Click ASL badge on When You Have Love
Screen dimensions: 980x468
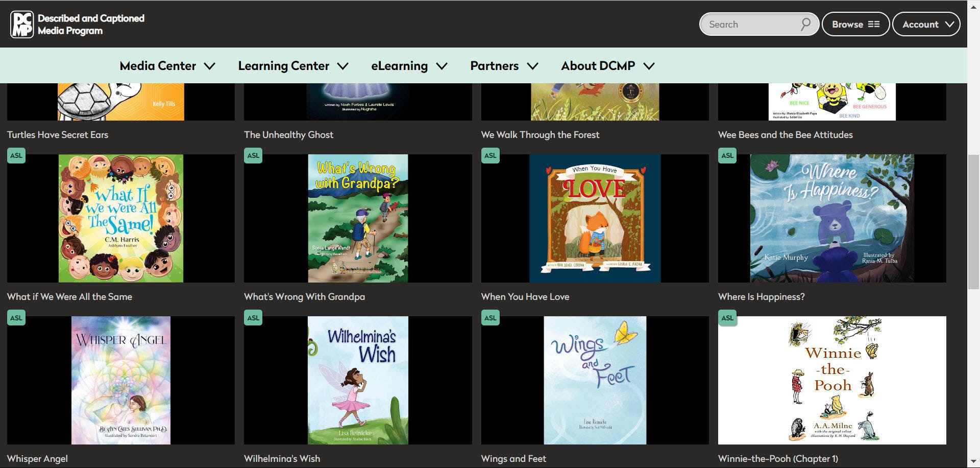coord(490,155)
